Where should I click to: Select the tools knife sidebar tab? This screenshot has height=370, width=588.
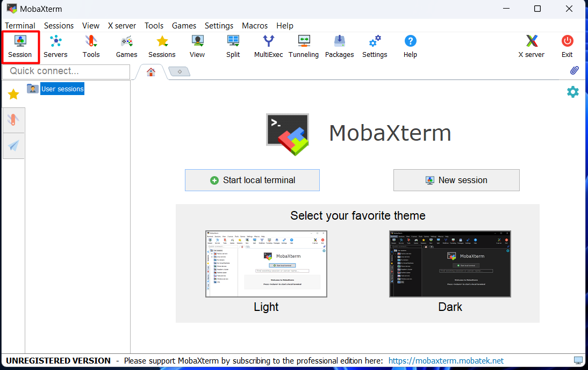click(x=13, y=120)
